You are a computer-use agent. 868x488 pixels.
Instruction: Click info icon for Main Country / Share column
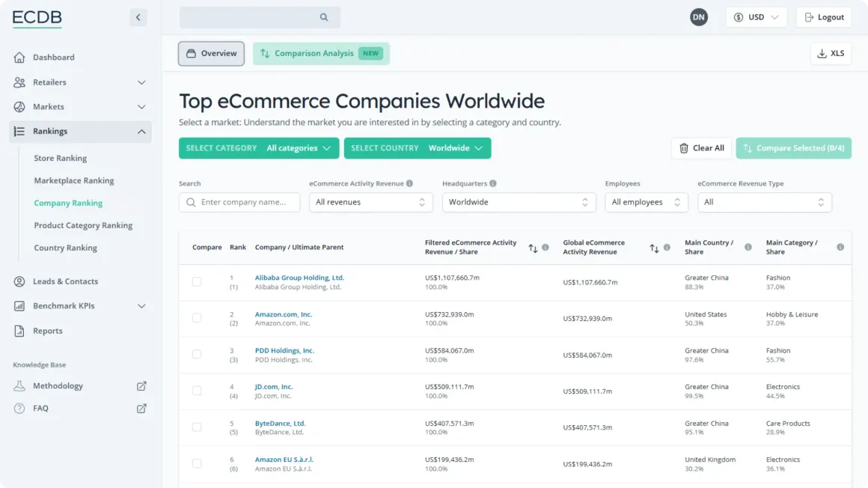point(748,247)
